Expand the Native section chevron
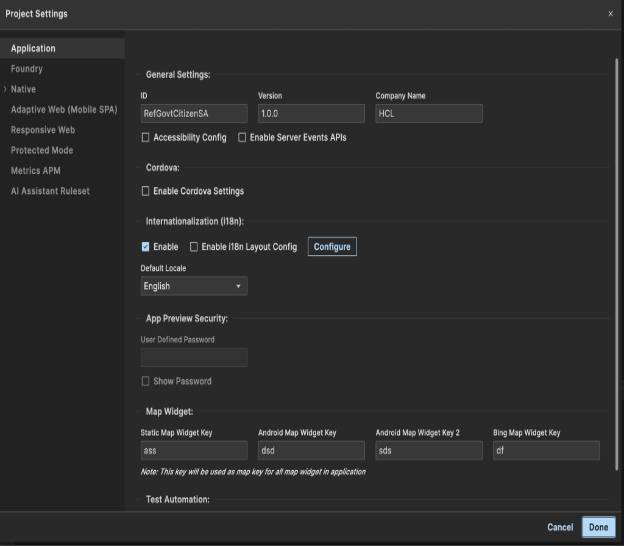Screen dimensions: 624x546 (x=5, y=89)
